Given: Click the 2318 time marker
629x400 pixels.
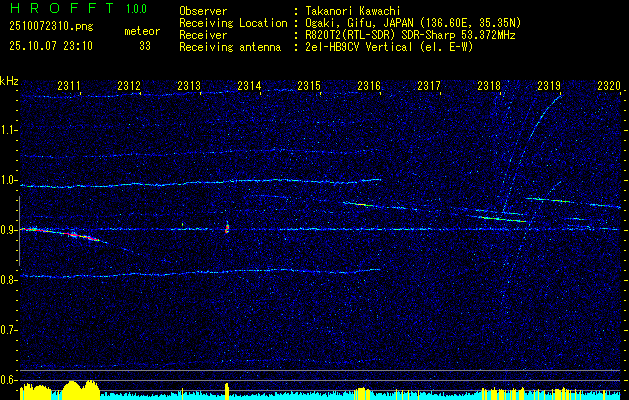Looking at the screenshot, I should 489,85.
